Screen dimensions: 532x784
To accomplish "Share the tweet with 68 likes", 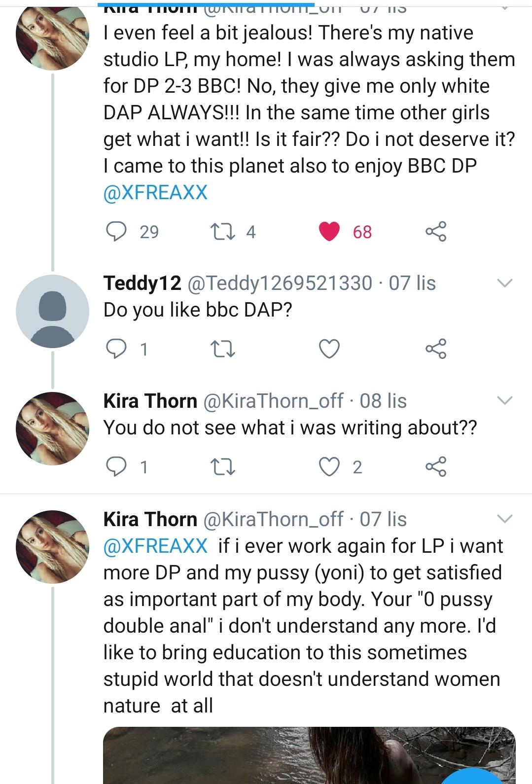I will [436, 231].
